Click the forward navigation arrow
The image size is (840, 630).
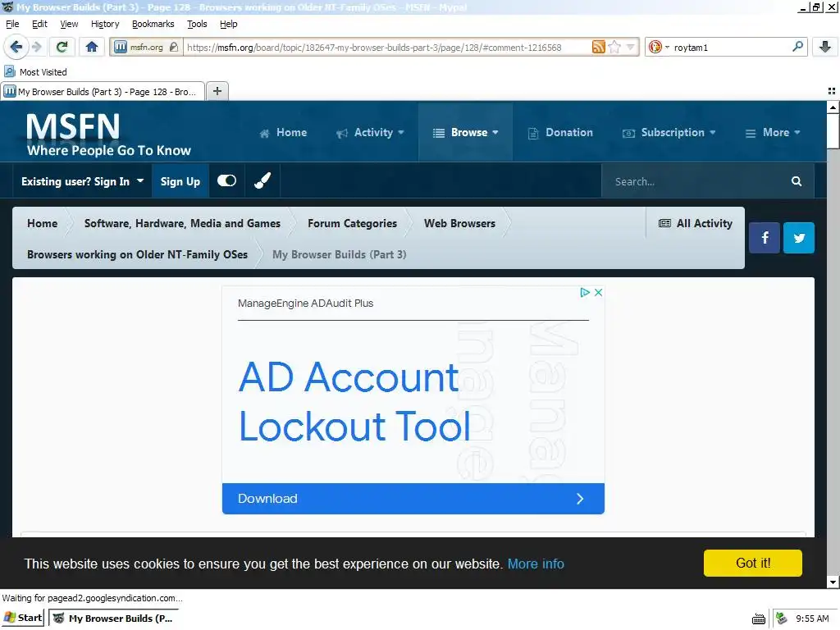[x=36, y=47]
